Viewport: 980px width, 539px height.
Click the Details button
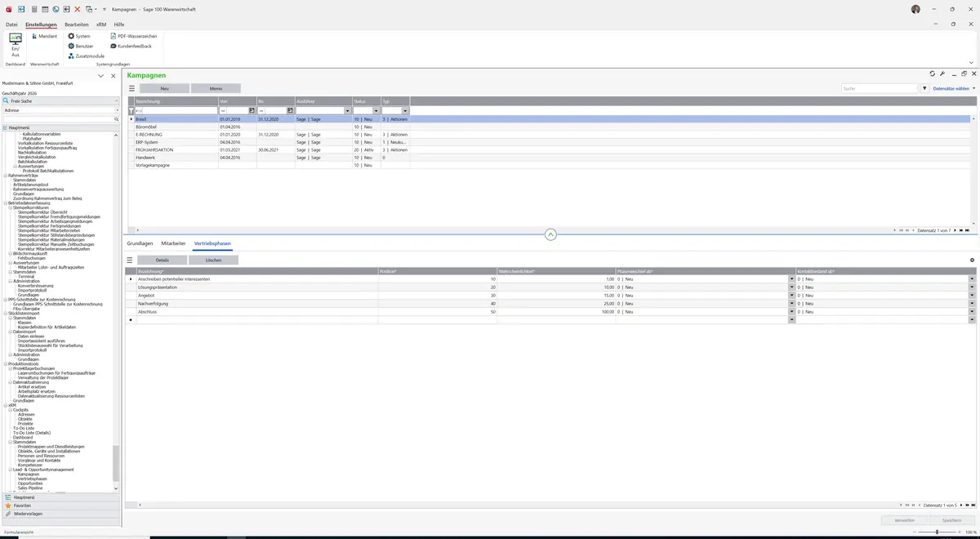(162, 260)
